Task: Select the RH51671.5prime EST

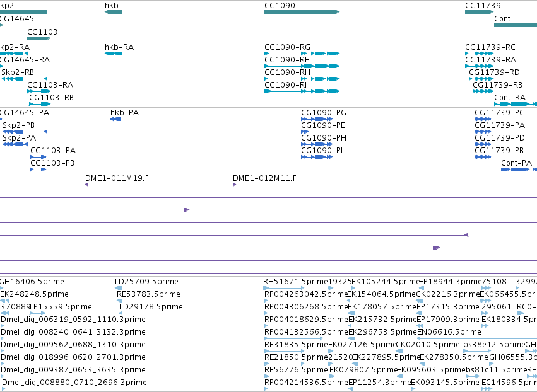Action: pyautogui.click(x=284, y=288)
